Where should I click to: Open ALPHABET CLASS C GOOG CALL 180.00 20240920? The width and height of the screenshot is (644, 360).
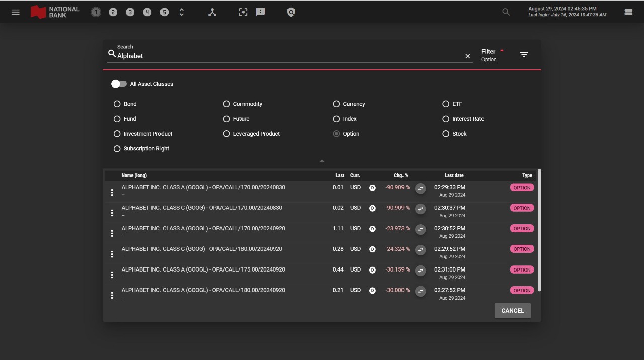(202, 249)
